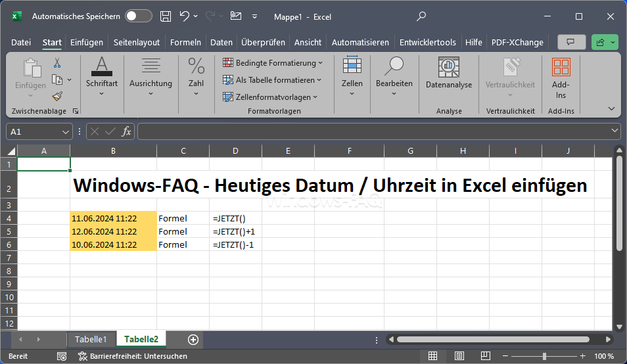
Task: Click the Copy icon in Zwischenablage
Action: (57, 80)
